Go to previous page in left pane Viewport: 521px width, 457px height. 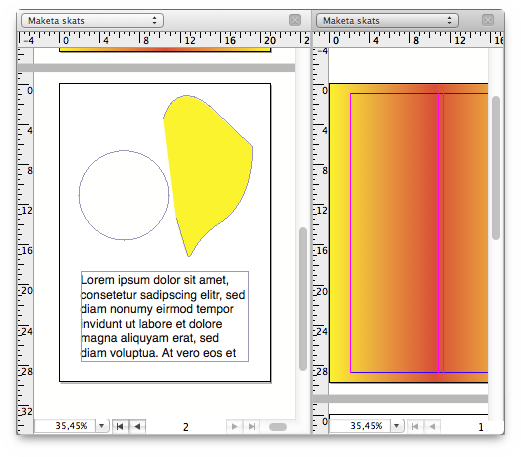coord(137,426)
